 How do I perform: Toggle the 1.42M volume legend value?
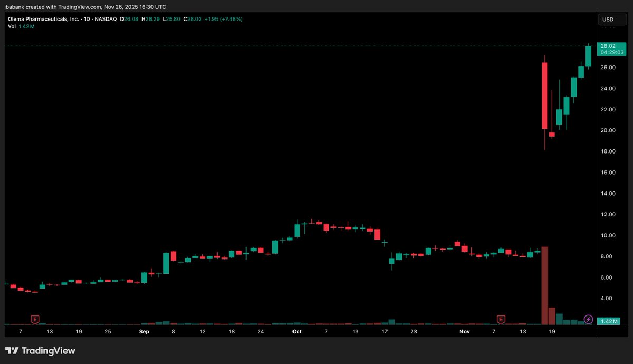25,26
